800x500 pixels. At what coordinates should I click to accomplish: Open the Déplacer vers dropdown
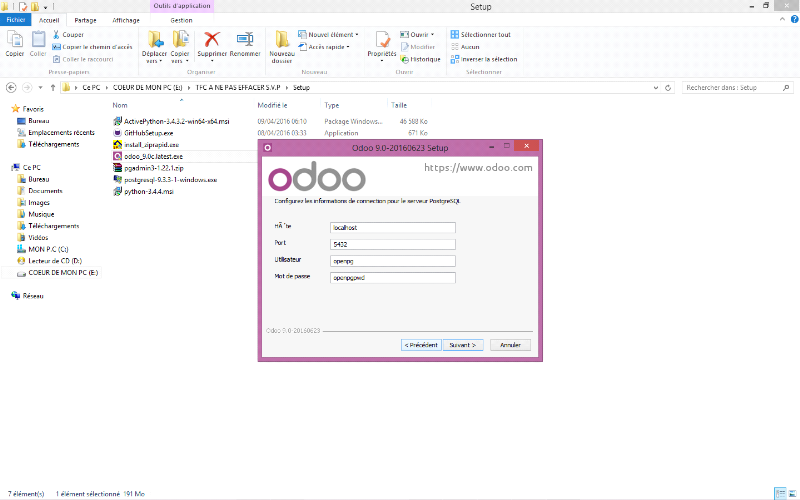pos(155,45)
